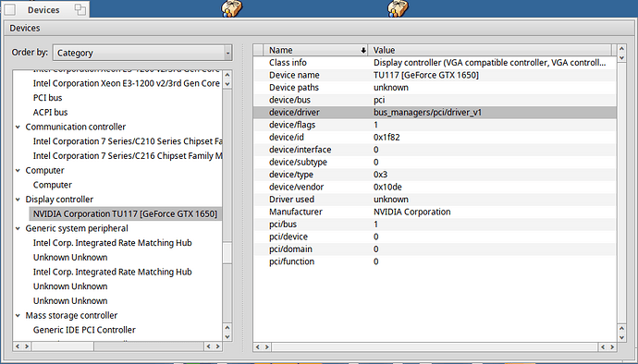Screen dimensions: 638x364
Task: Select the pci/domain row
Action: click(435, 249)
